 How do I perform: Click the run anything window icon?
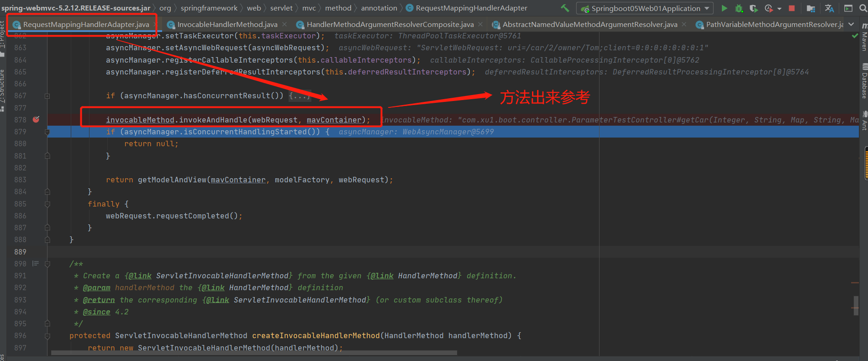[848, 8]
